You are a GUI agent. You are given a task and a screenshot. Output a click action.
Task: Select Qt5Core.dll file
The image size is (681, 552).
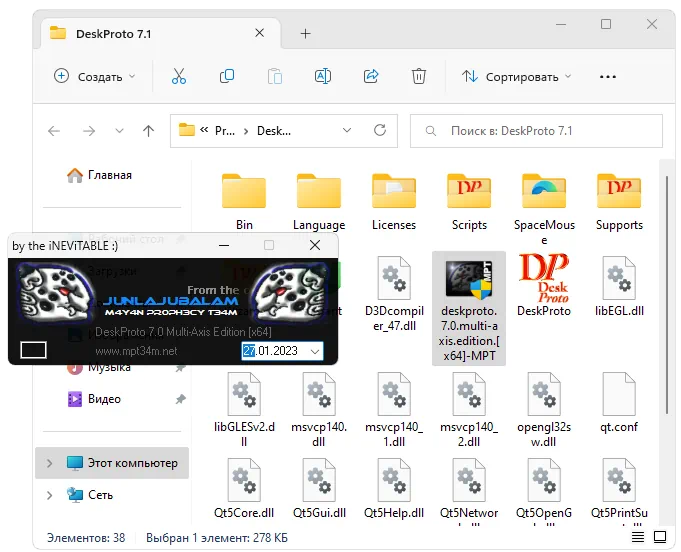tap(244, 488)
